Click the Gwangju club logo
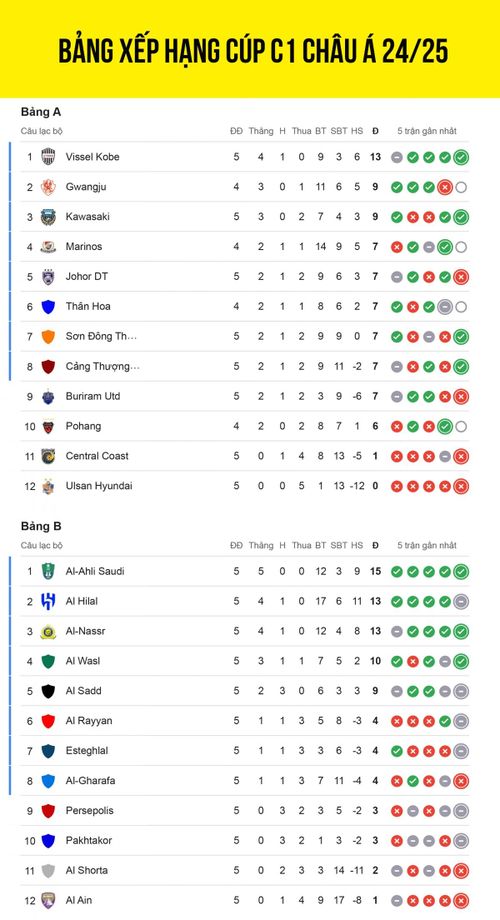Image resolution: width=500 pixels, height=920 pixels. (x=48, y=187)
